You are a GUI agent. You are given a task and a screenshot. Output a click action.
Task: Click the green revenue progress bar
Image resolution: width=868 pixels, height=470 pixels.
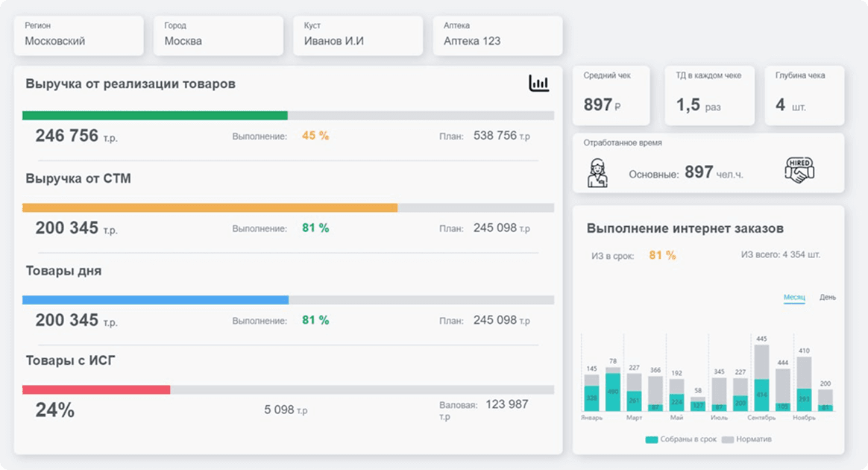(x=155, y=116)
